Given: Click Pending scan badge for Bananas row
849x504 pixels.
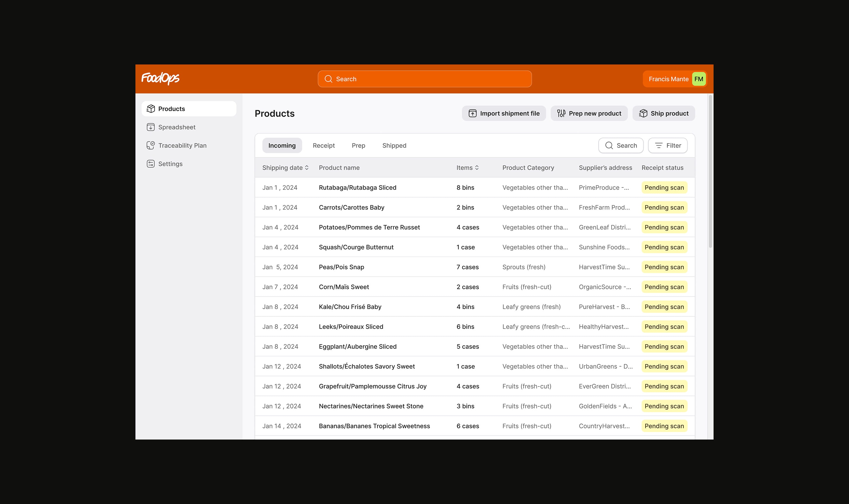Looking at the screenshot, I should coord(664,426).
